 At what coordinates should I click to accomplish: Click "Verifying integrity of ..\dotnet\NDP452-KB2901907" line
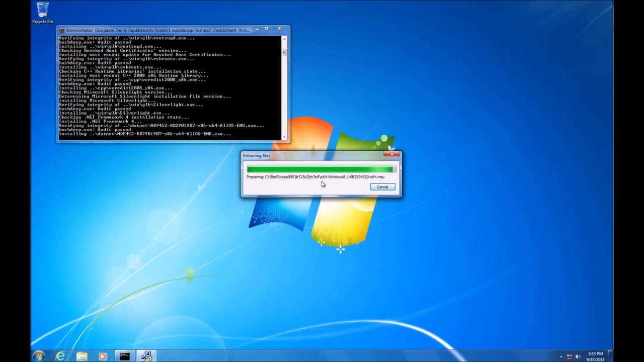coord(162,126)
